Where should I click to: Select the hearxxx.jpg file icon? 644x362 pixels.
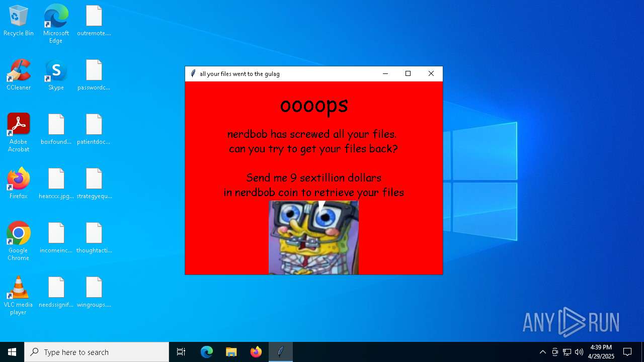[56, 184]
